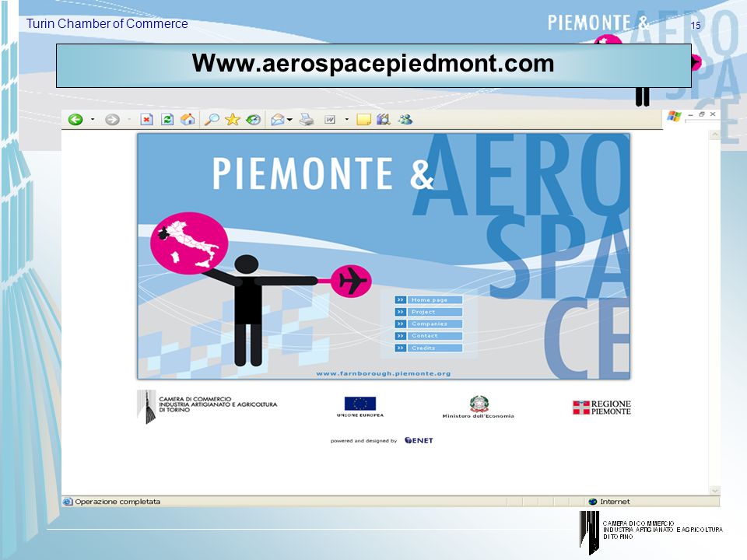Open the Search magnifier icon
Image resolution: width=747 pixels, height=560 pixels.
pyautogui.click(x=212, y=119)
